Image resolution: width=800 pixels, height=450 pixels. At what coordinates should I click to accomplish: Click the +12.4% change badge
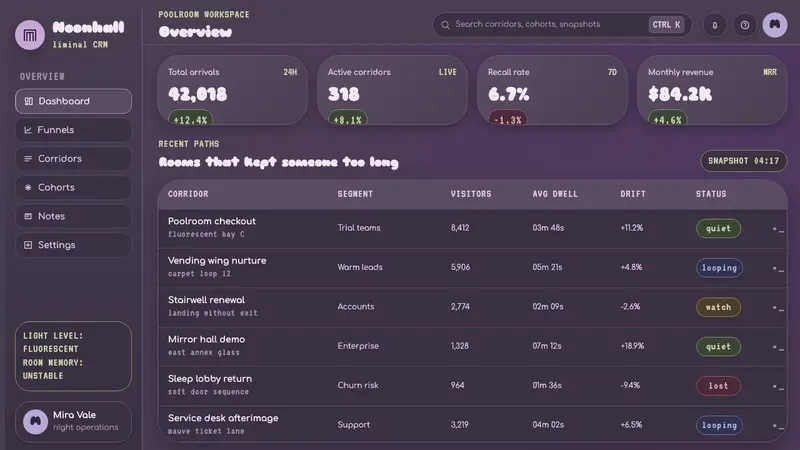(x=190, y=119)
